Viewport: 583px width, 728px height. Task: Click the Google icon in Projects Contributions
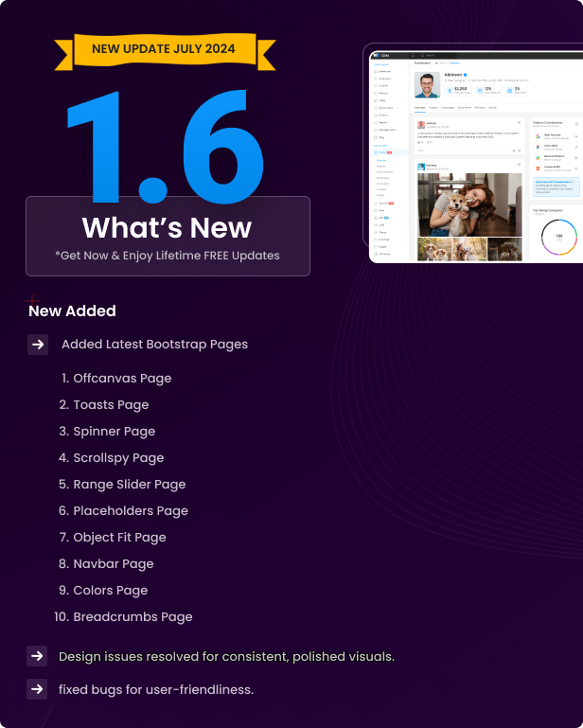pos(538,137)
